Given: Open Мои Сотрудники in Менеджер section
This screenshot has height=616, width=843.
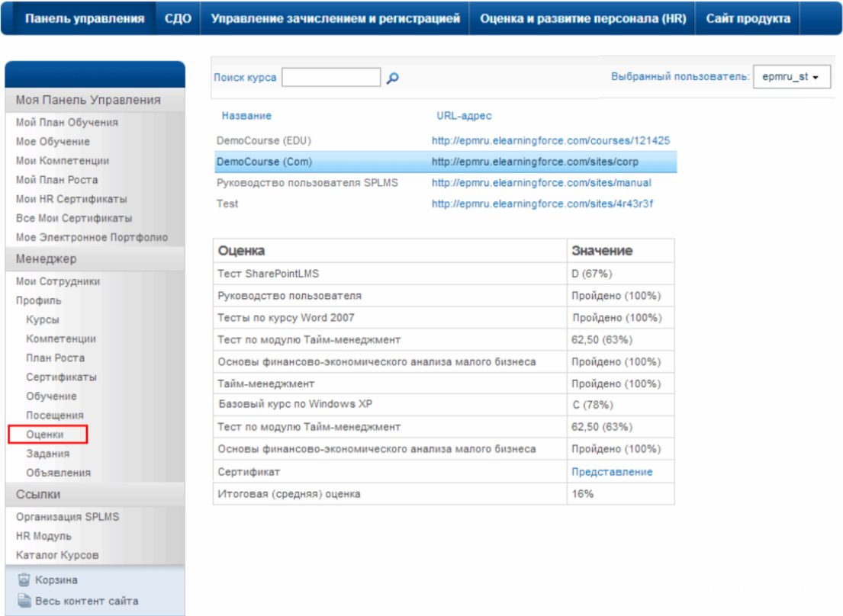Looking at the screenshot, I should coord(57,281).
